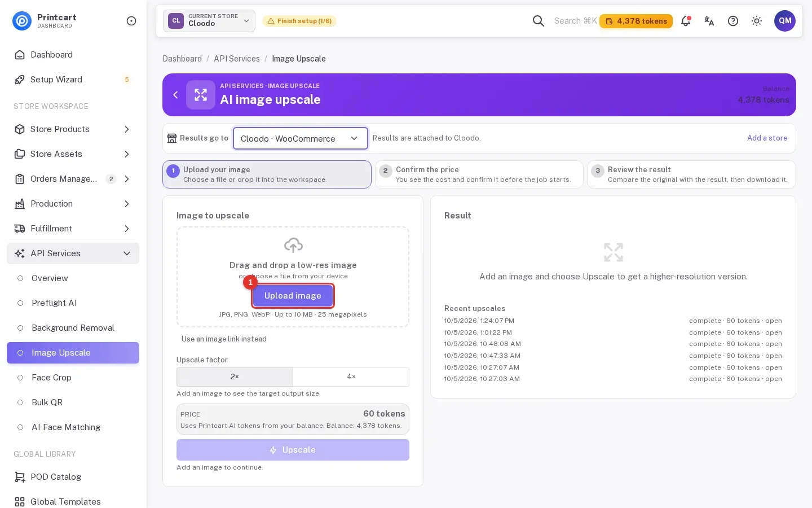The image size is (812, 508).
Task: Open the 10:27:03 AM upscale result
Action: click(x=774, y=379)
